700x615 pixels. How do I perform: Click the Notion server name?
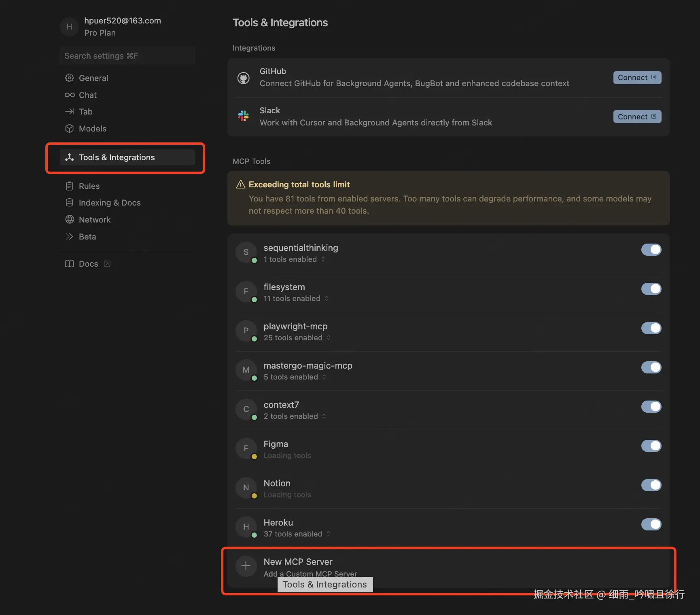(x=277, y=483)
